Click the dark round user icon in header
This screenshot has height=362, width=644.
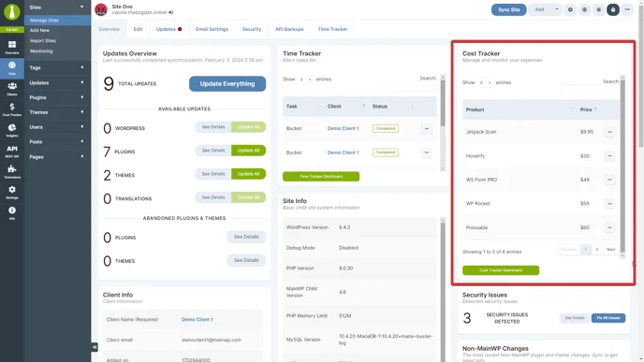click(613, 9)
